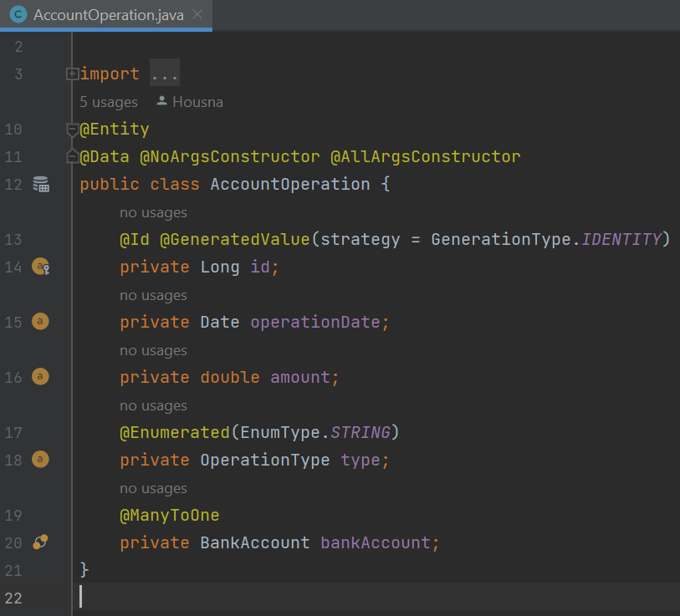Click the import keyword
Image resolution: width=680 pixels, height=616 pixels.
(110, 74)
